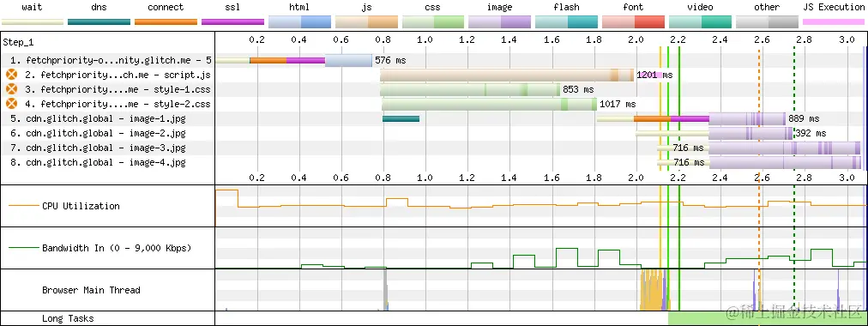868x326 pixels.
Task: Click the CPU Utilization label
Action: click(81, 206)
